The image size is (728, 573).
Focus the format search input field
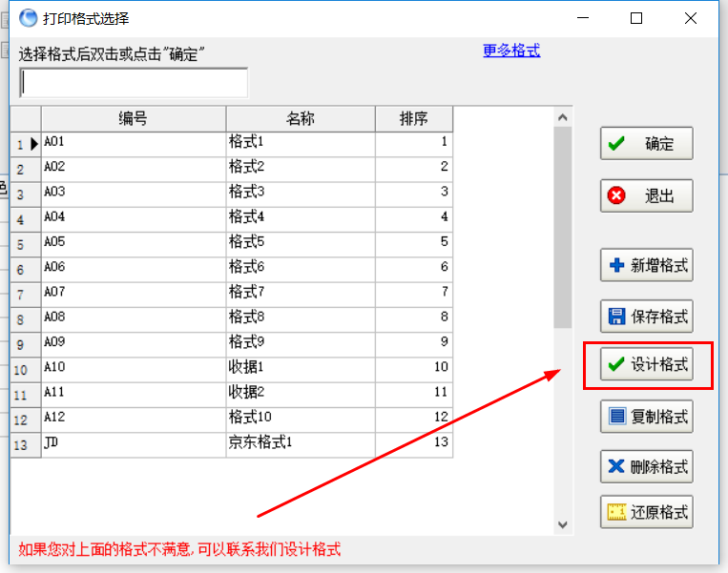134,83
